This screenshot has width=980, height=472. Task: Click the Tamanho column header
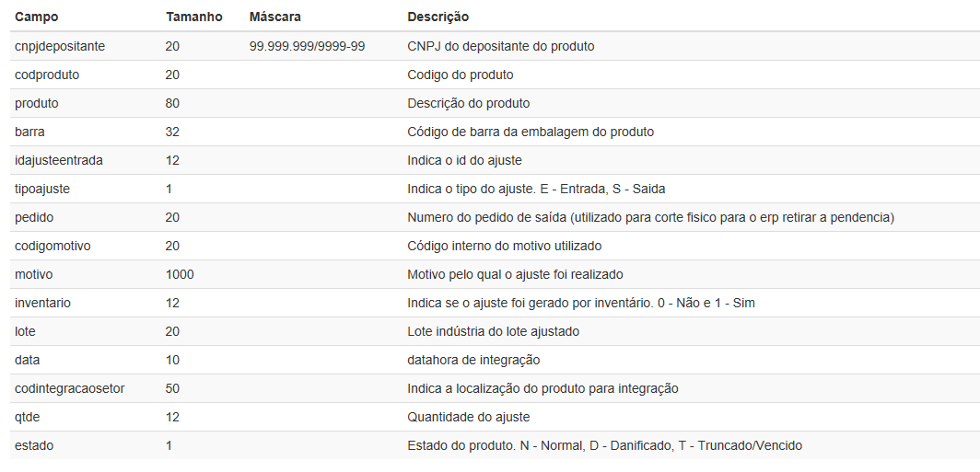(193, 17)
